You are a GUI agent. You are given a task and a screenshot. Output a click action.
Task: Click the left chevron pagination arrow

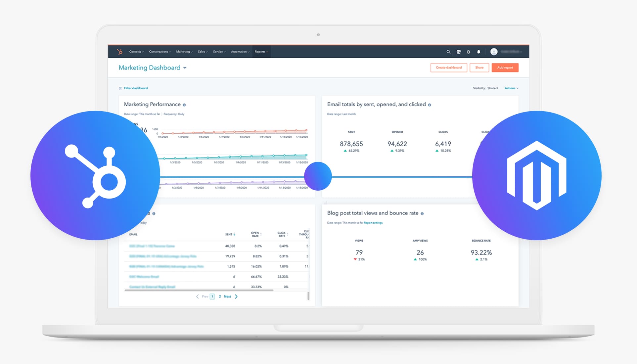click(198, 296)
